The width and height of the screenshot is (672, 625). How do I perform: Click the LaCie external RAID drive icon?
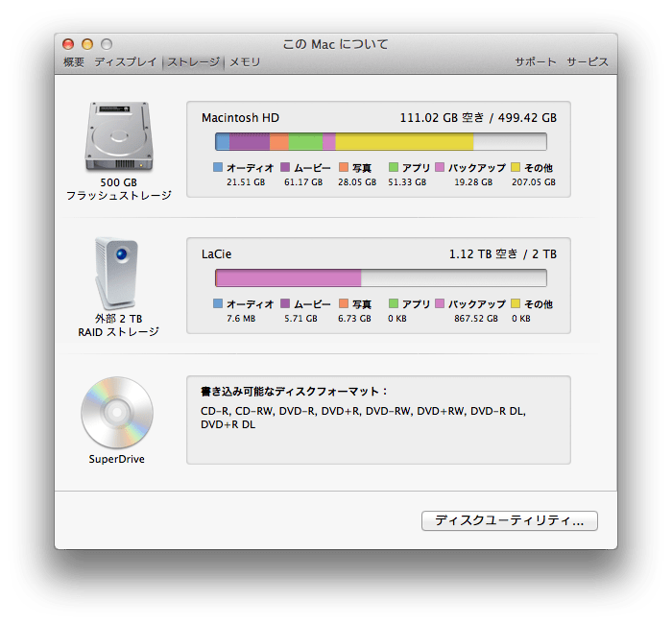(x=116, y=273)
